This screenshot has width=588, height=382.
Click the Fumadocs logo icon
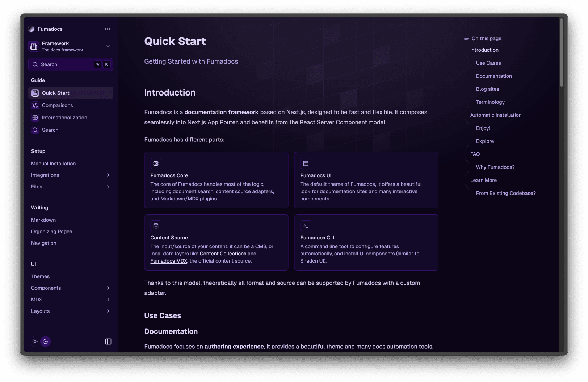point(31,29)
